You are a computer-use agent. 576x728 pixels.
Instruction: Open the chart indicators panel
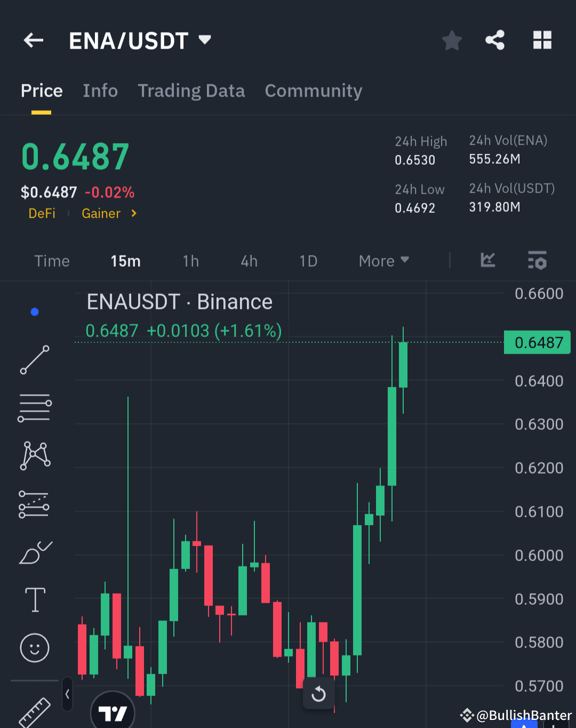coord(487,261)
